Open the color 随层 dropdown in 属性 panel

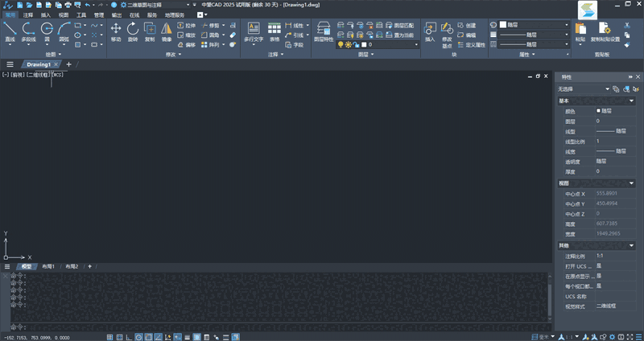tap(535, 25)
